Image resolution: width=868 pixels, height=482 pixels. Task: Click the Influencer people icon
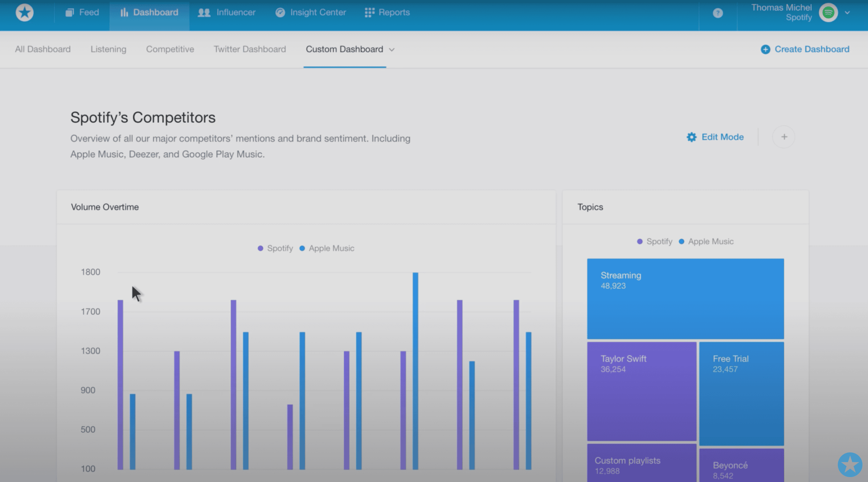point(204,12)
